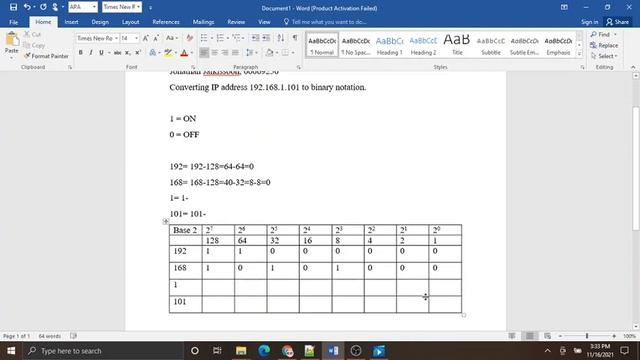Apply superscript formatting
The image size is (640, 360).
[138, 53]
